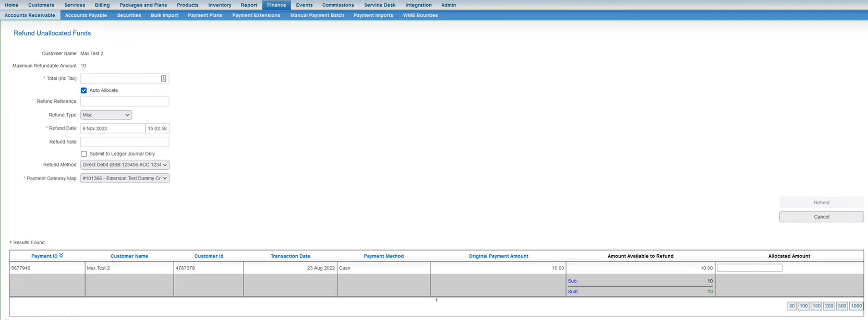Click the calculator icon in Total field
The width and height of the screenshot is (868, 320).
(x=163, y=78)
